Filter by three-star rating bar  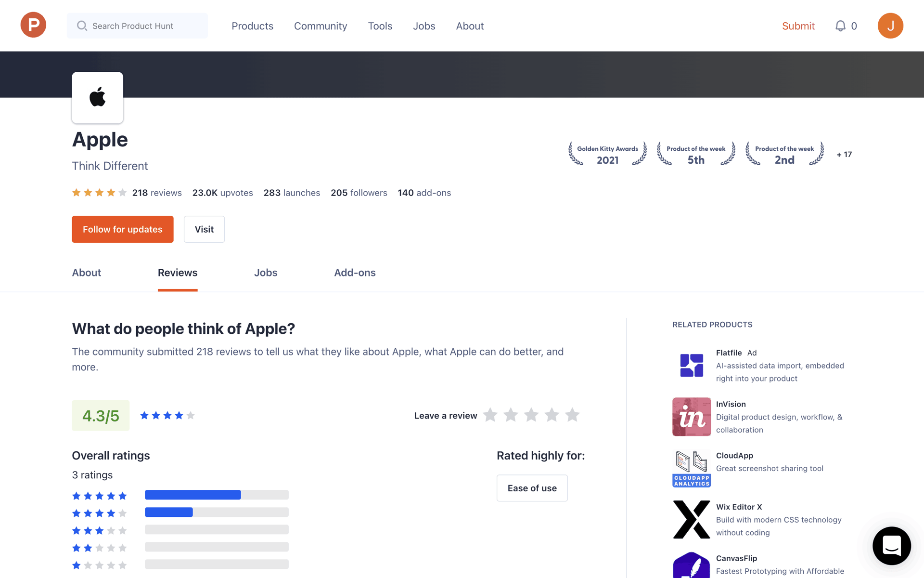[x=217, y=529]
